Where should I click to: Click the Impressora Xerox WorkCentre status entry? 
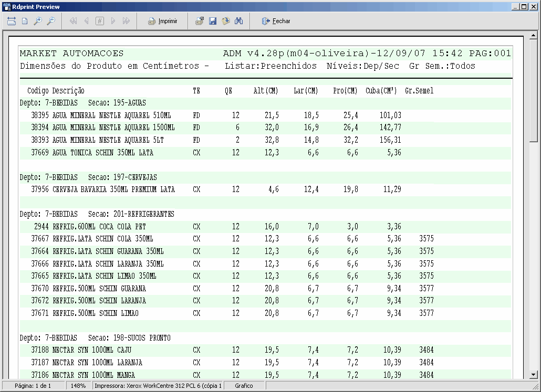point(158,386)
